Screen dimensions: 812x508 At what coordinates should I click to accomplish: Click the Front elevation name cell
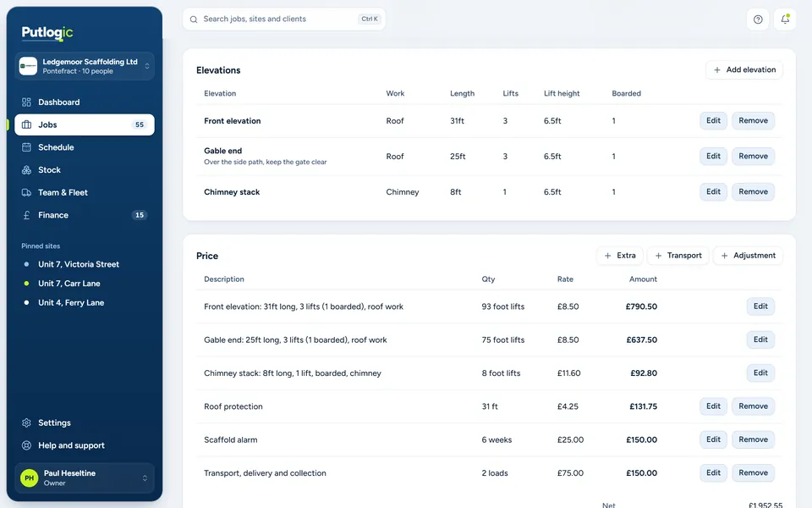[232, 121]
